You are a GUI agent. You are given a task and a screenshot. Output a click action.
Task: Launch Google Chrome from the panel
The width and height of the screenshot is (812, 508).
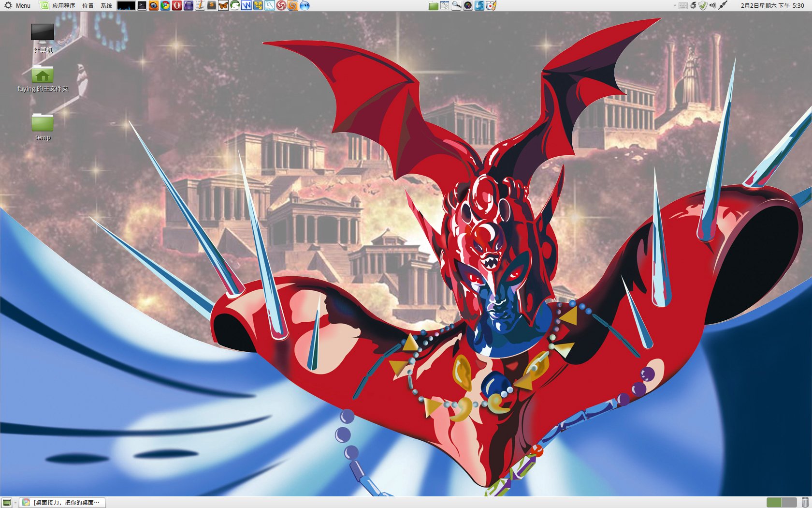(165, 5)
